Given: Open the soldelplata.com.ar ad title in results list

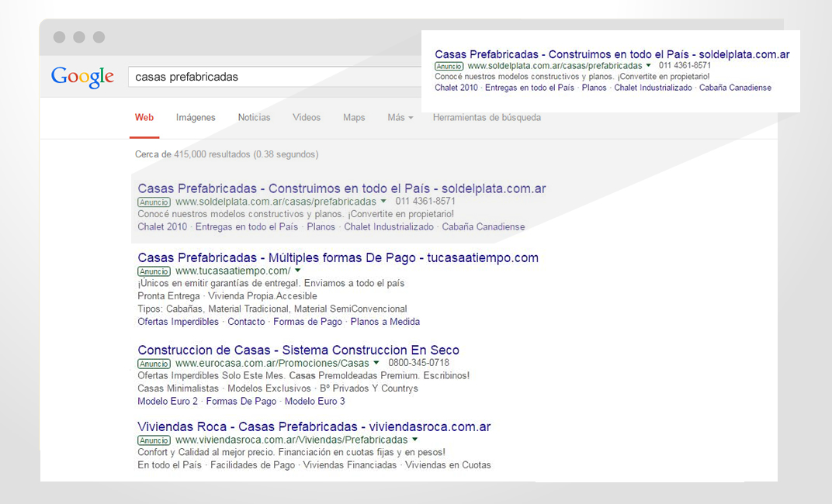Looking at the screenshot, I should 341,188.
